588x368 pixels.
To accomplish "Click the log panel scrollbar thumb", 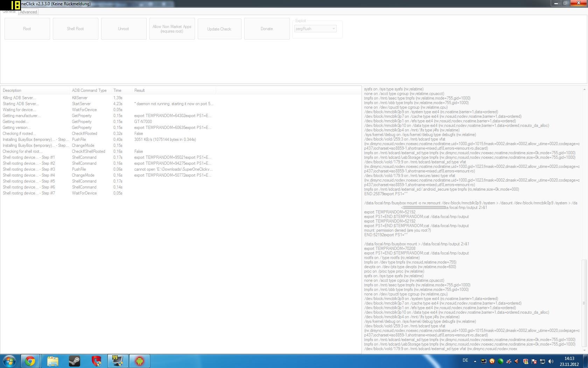I will tap(584, 303).
